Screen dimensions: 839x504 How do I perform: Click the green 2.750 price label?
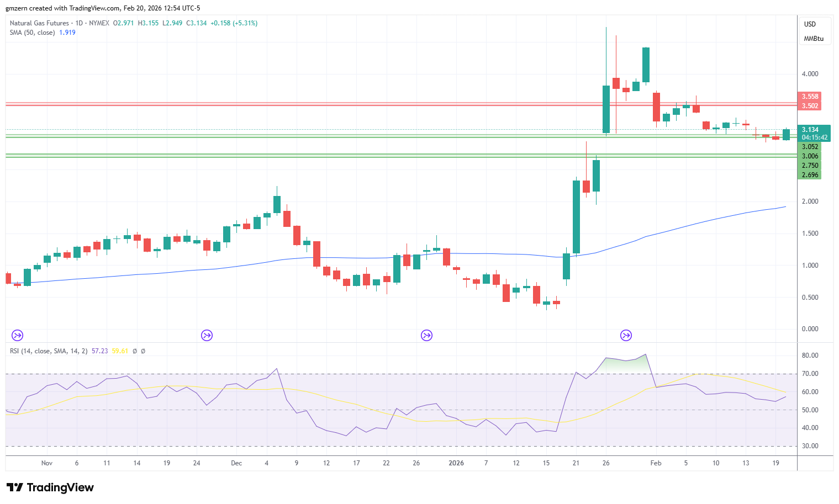810,166
